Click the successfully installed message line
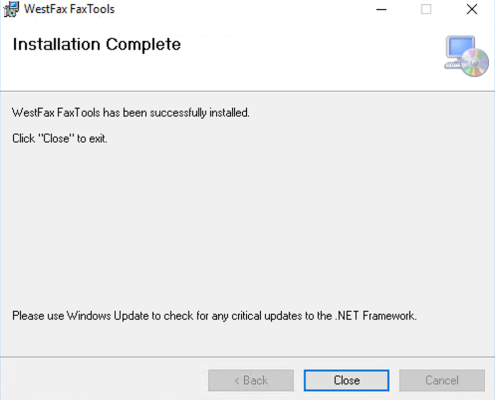 [131, 113]
